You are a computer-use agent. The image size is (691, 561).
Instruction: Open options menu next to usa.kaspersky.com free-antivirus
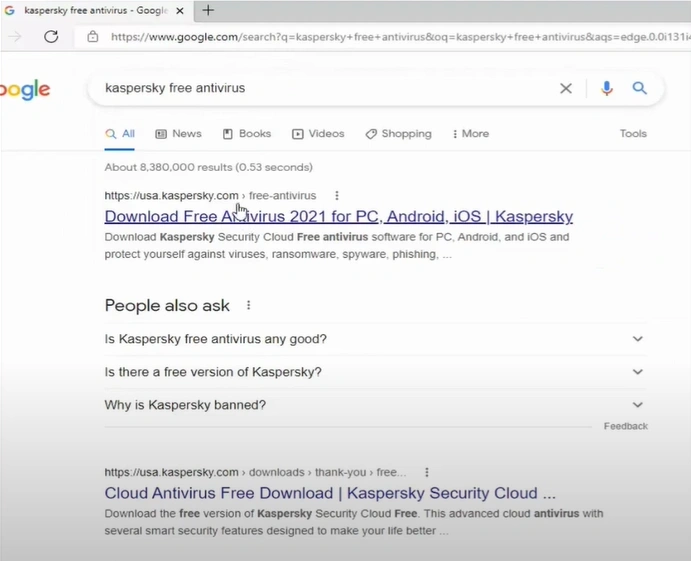337,195
